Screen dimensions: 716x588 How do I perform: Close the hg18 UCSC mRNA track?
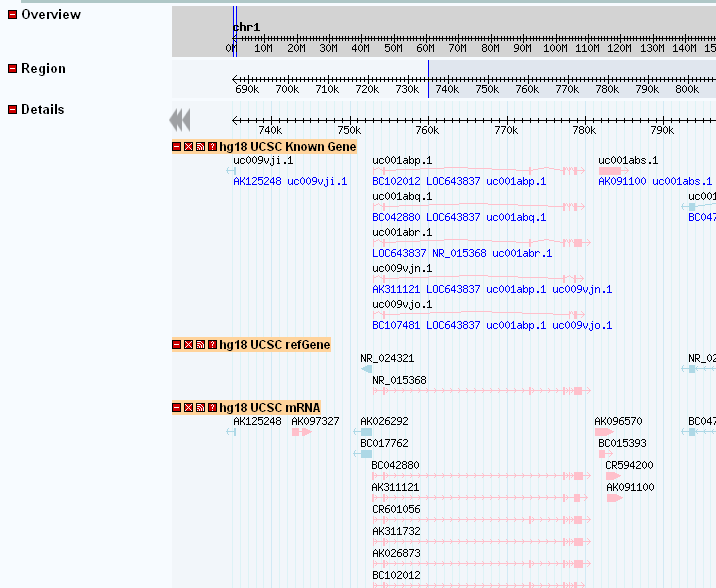[188, 408]
